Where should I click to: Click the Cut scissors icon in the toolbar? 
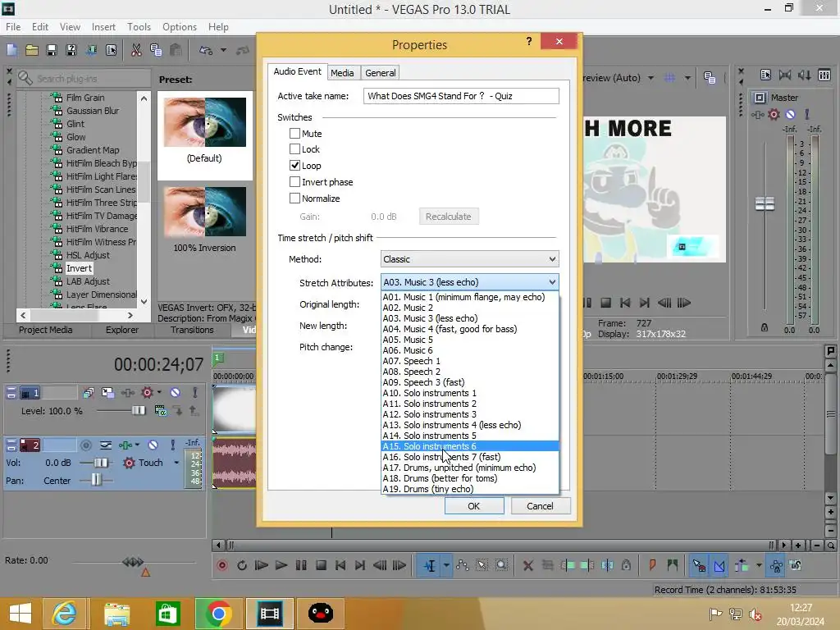[136, 50]
